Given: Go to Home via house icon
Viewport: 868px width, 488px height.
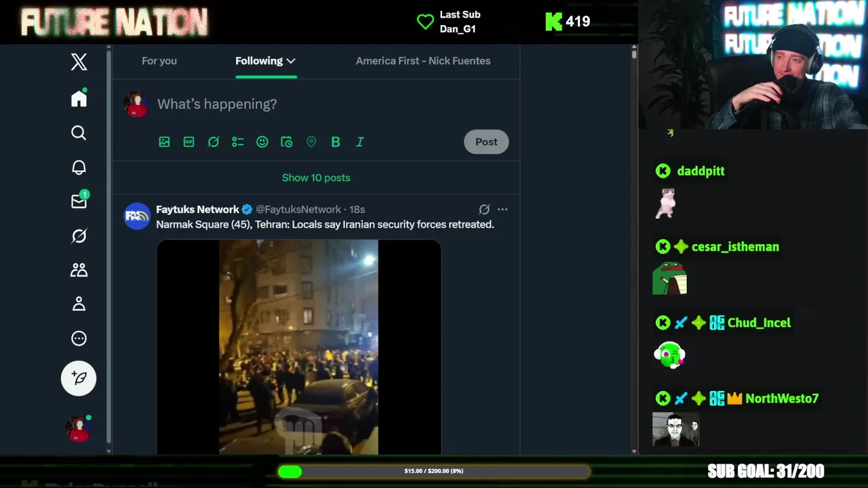Looking at the screenshot, I should click(79, 98).
